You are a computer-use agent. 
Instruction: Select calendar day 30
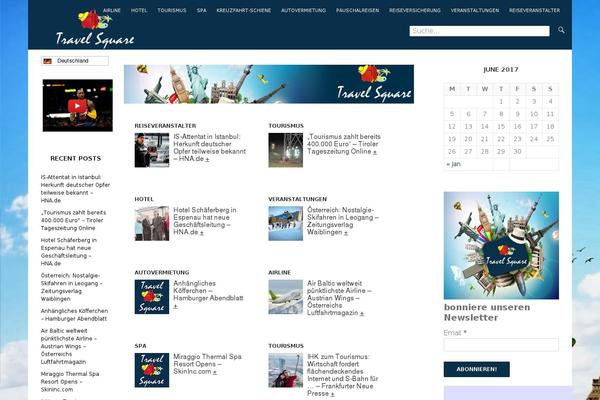[517, 152]
